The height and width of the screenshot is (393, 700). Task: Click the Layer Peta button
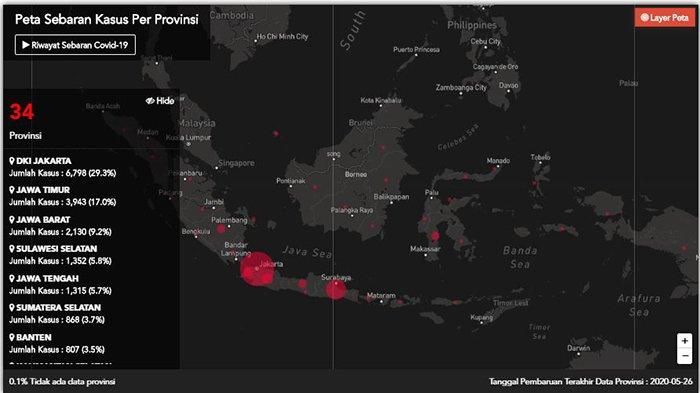[665, 18]
